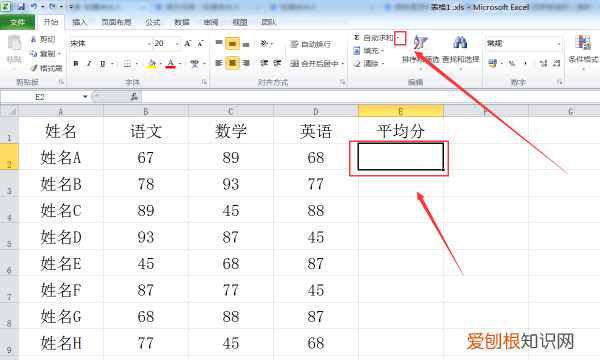Click the Conditional Formatting icon
This screenshot has width=600, height=360.
[x=583, y=42]
